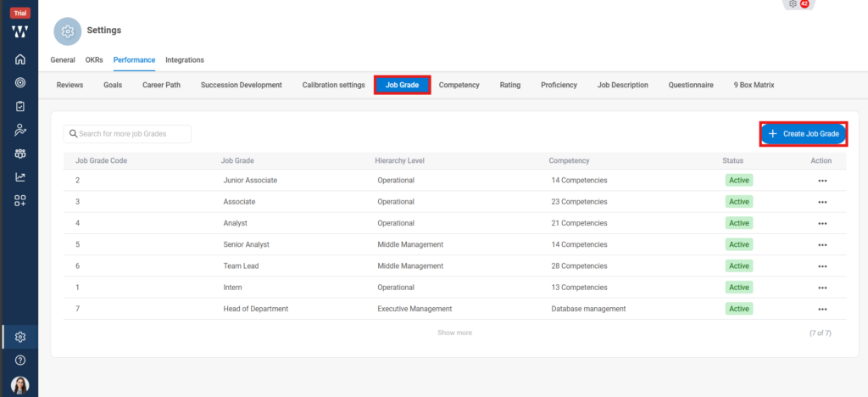The height and width of the screenshot is (397, 868).
Task: Open the Career Path sub-tab
Action: pyautogui.click(x=161, y=86)
